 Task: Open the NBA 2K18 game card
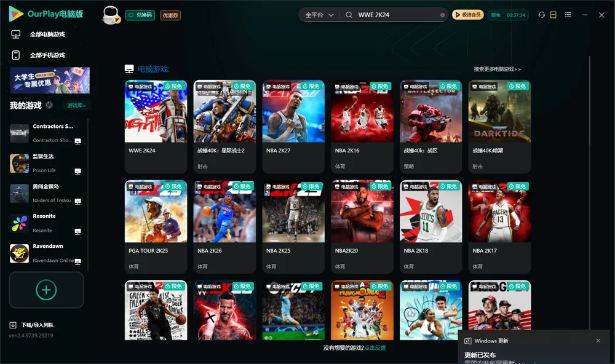[x=430, y=227]
